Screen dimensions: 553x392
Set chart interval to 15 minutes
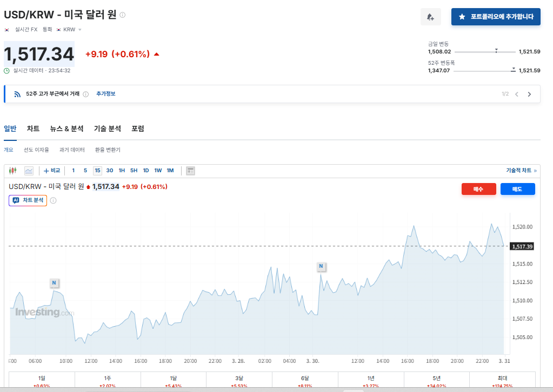point(98,171)
